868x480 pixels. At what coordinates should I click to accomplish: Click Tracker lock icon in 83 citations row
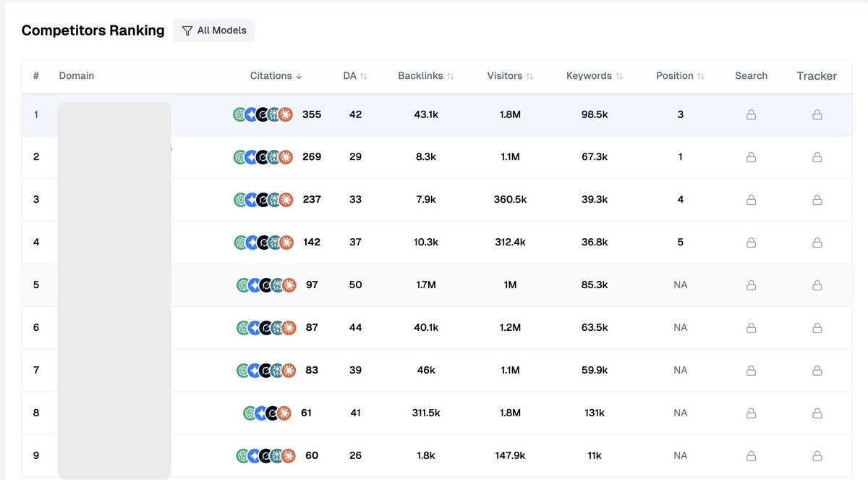(x=817, y=371)
